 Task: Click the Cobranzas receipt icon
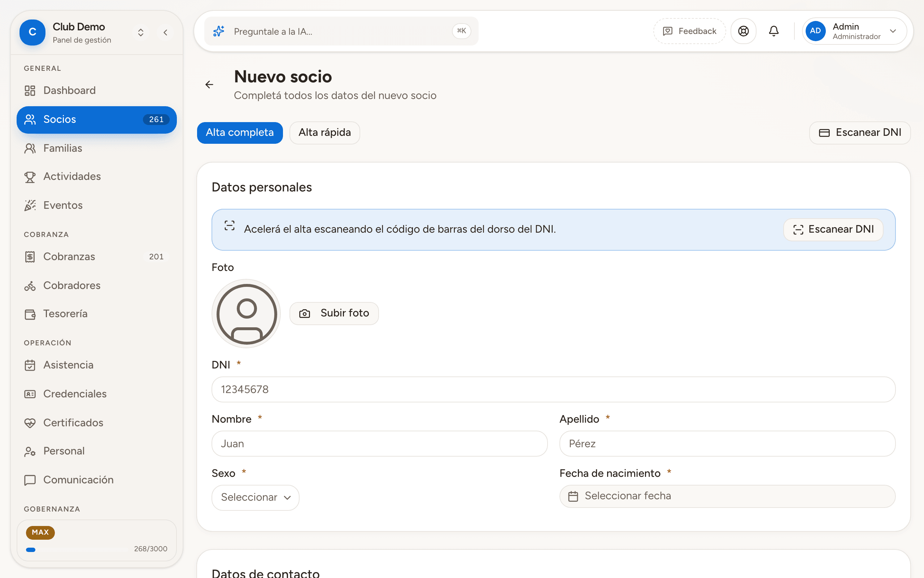(30, 257)
